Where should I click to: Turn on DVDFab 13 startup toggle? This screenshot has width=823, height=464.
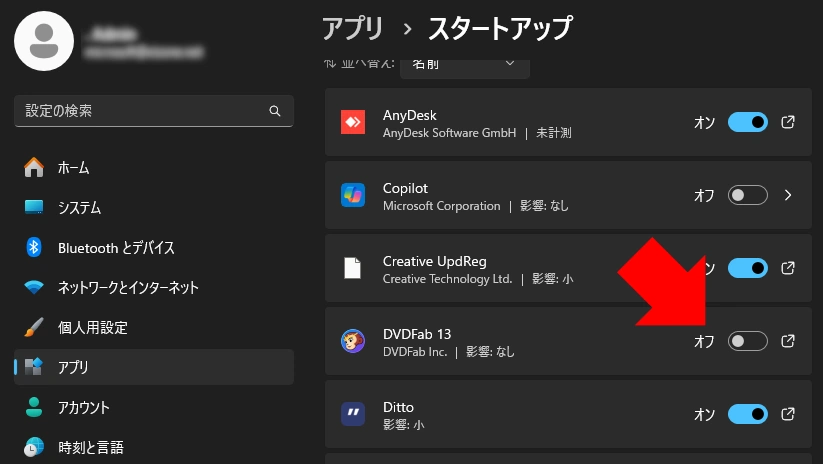[x=747, y=341]
